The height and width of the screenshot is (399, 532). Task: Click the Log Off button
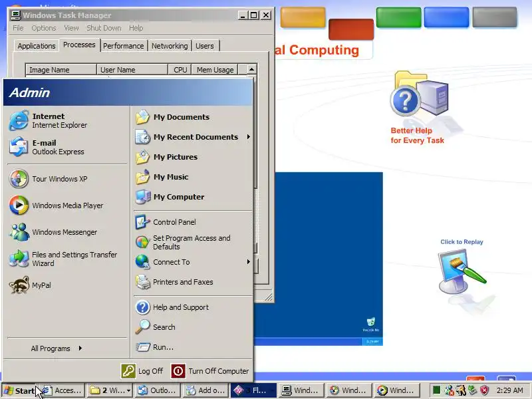coord(142,371)
